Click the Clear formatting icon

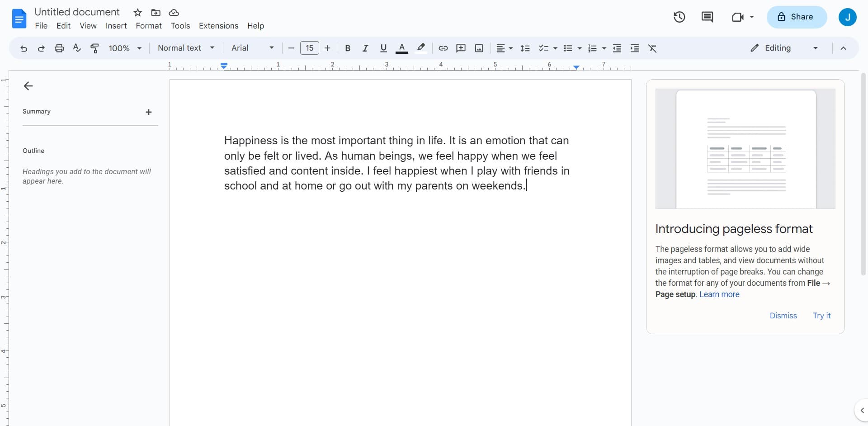[652, 48]
